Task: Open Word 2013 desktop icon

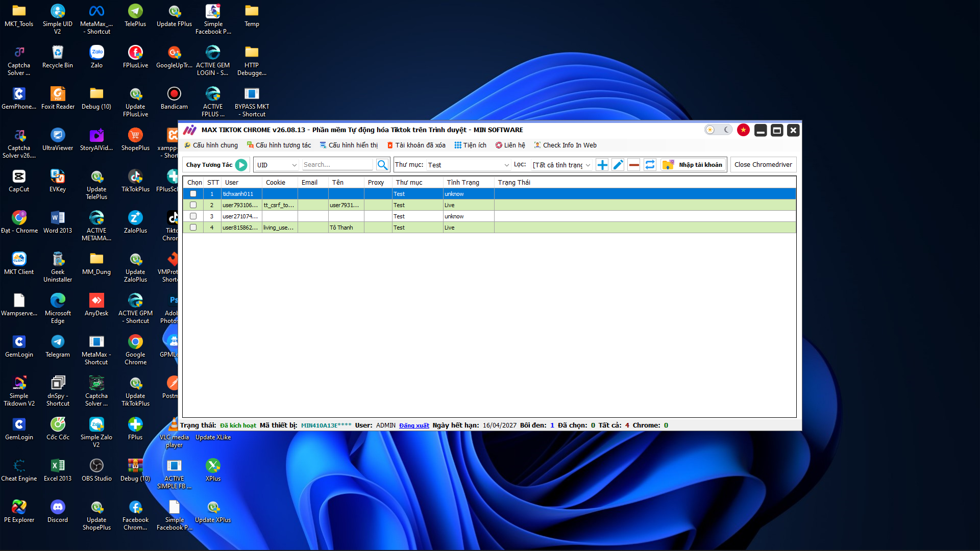Action: [x=58, y=222]
